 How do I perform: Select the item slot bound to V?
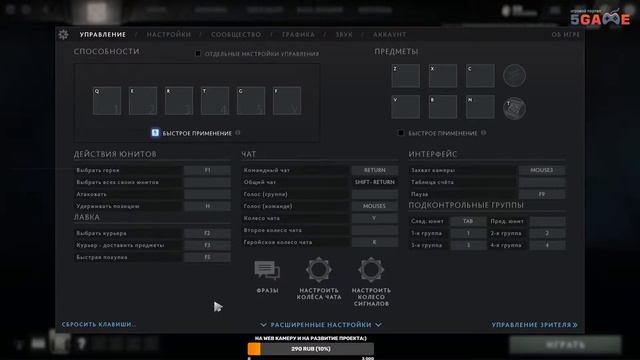pos(405,107)
